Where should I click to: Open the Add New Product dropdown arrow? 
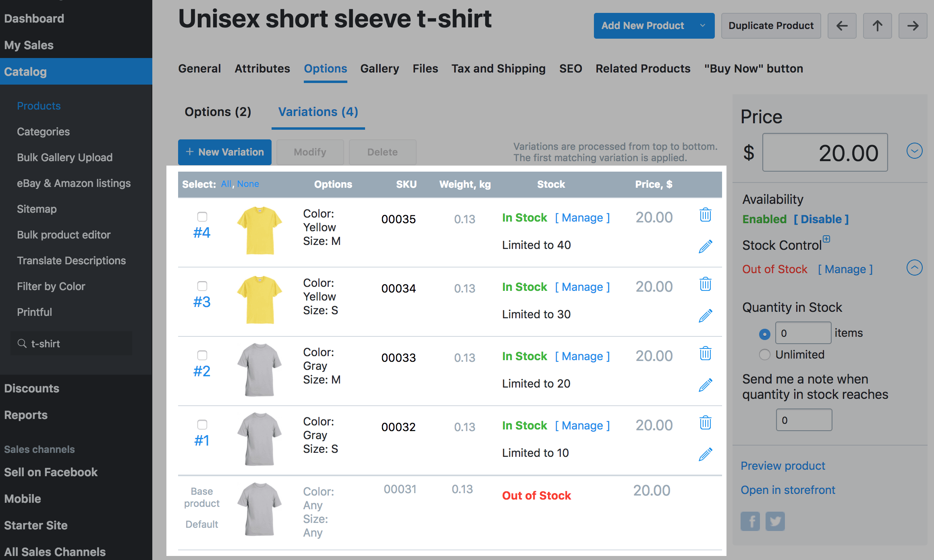pyautogui.click(x=703, y=26)
